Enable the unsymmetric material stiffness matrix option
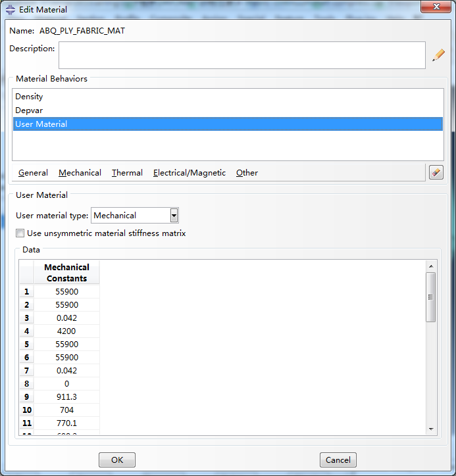The width and height of the screenshot is (456, 476). 20,233
